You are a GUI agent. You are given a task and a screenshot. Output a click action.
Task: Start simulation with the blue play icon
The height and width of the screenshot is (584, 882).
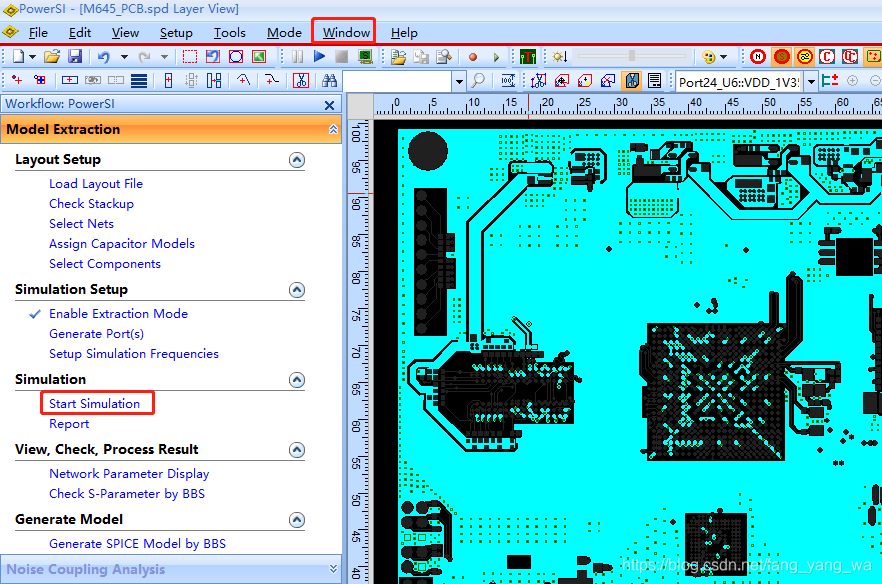320,56
